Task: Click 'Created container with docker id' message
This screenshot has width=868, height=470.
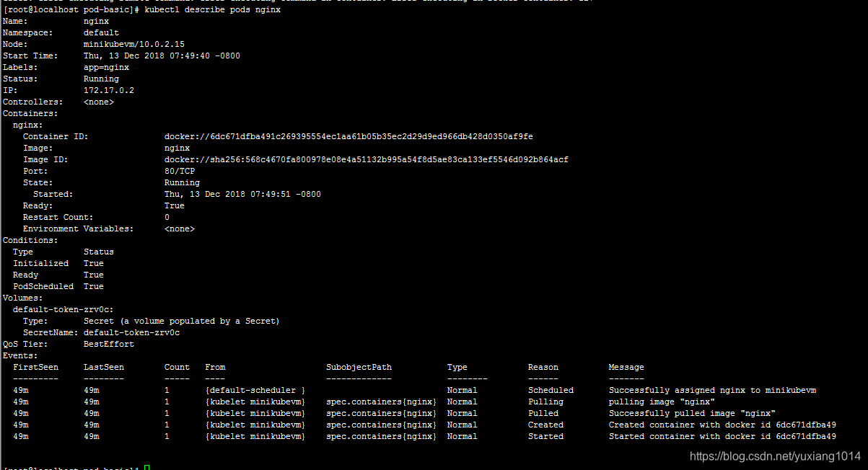Action: pos(722,425)
